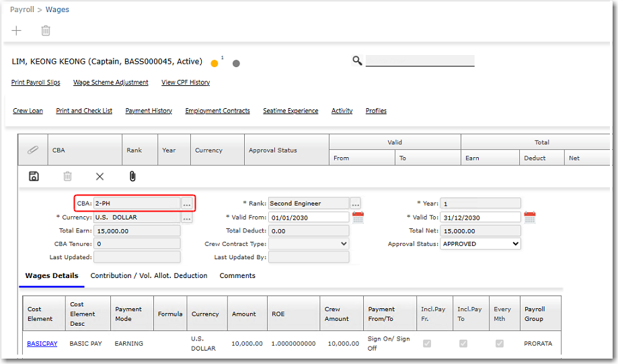Toggle the Incl.Pay To checkbox for BASICPAY
The image size is (618, 364).
coord(463,343)
